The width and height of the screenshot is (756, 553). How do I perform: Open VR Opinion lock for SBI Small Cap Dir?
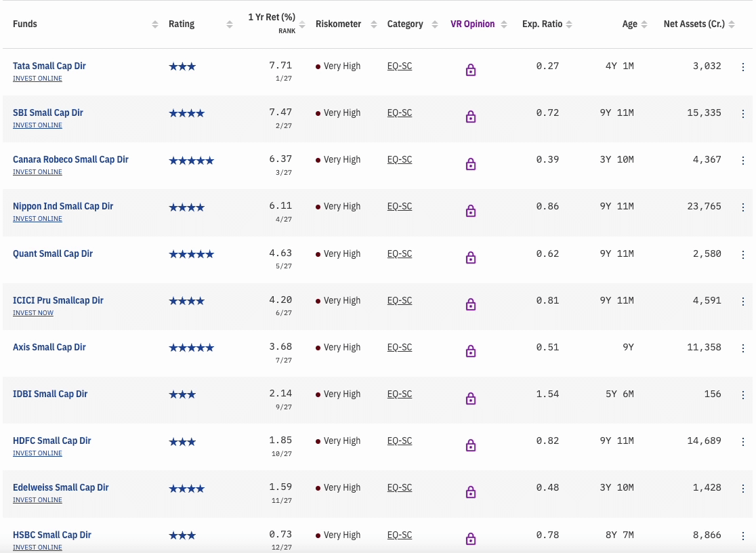click(471, 117)
